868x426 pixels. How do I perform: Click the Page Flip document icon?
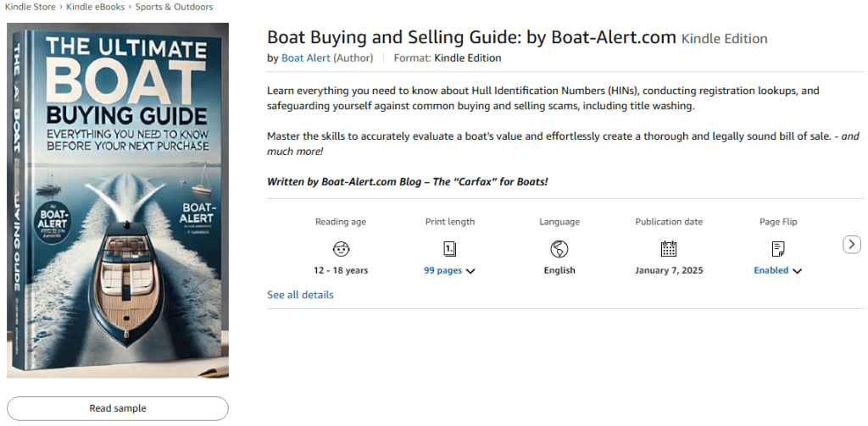click(x=778, y=249)
